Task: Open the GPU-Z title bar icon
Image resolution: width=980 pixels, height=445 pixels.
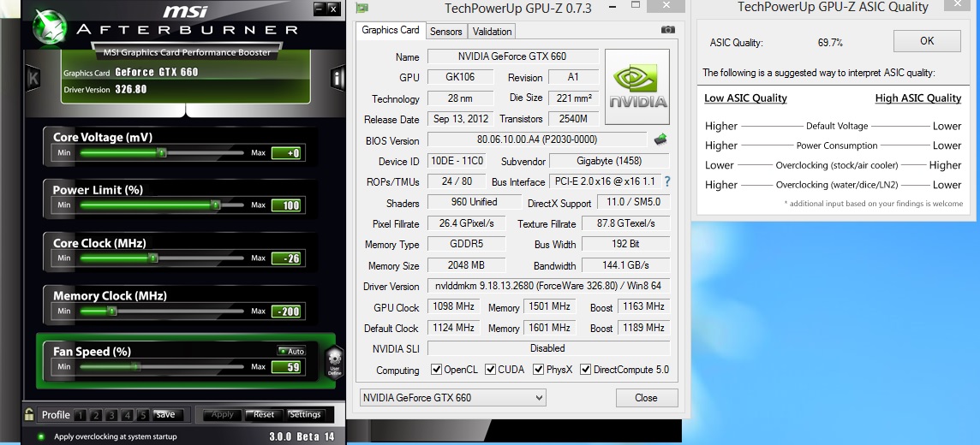Action: pos(362,8)
